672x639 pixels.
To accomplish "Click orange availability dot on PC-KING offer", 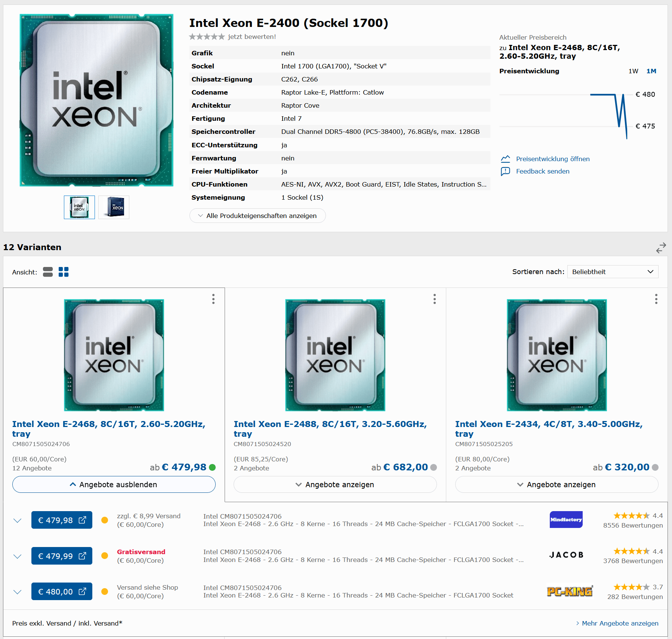I will click(x=105, y=592).
